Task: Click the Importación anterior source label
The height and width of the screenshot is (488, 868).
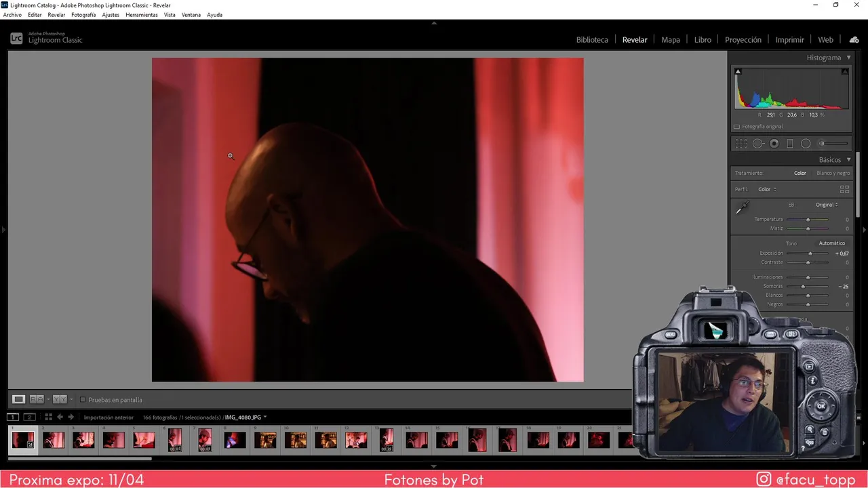Action: click(x=108, y=418)
